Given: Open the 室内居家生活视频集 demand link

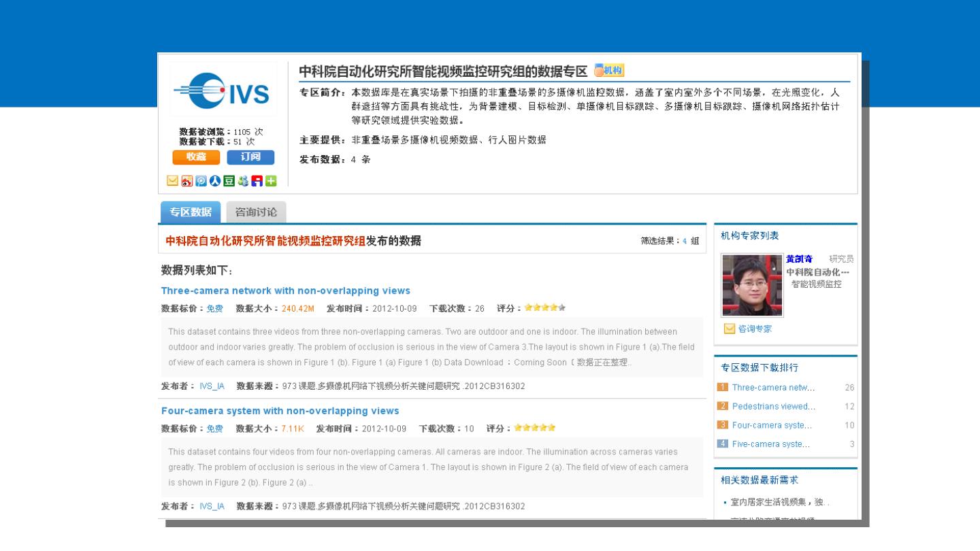Looking at the screenshot, I should coord(780,503).
